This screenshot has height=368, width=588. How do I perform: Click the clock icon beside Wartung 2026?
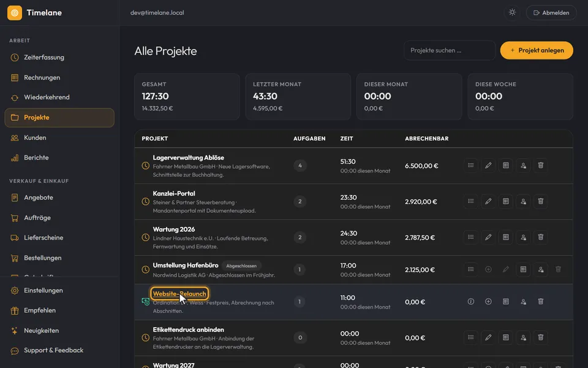tap(146, 237)
